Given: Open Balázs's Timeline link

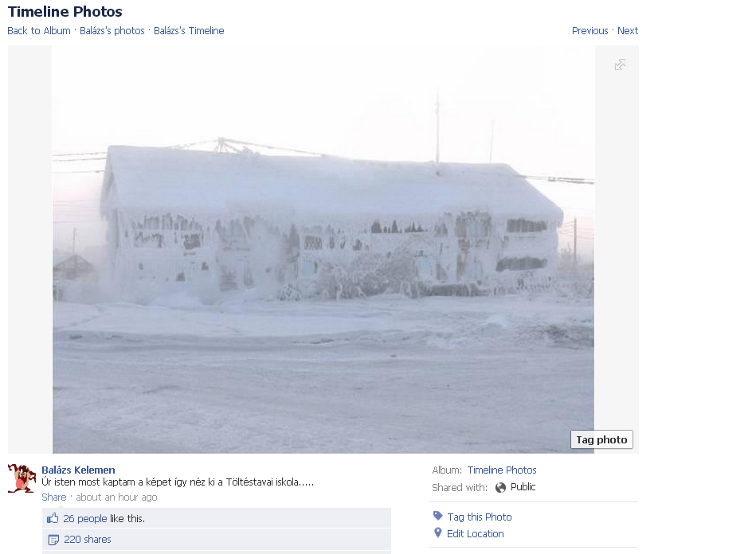Looking at the screenshot, I should pyautogui.click(x=189, y=31).
